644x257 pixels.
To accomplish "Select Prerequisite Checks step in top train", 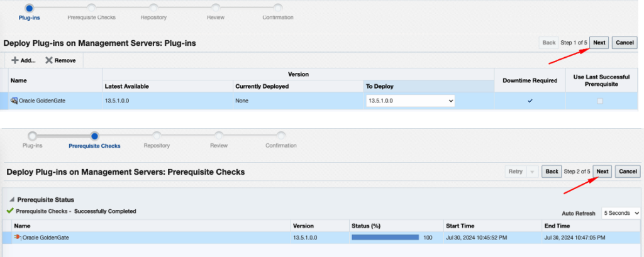I will (92, 8).
